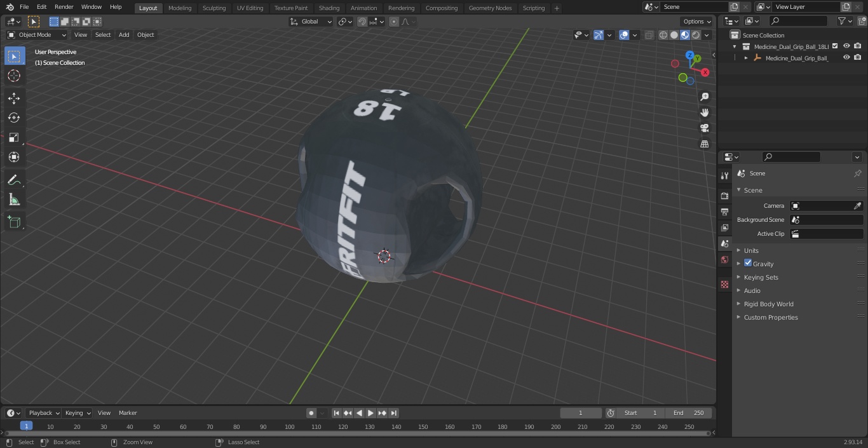This screenshot has width=868, height=448.
Task: Switch to solid viewport shading
Action: 674,35
